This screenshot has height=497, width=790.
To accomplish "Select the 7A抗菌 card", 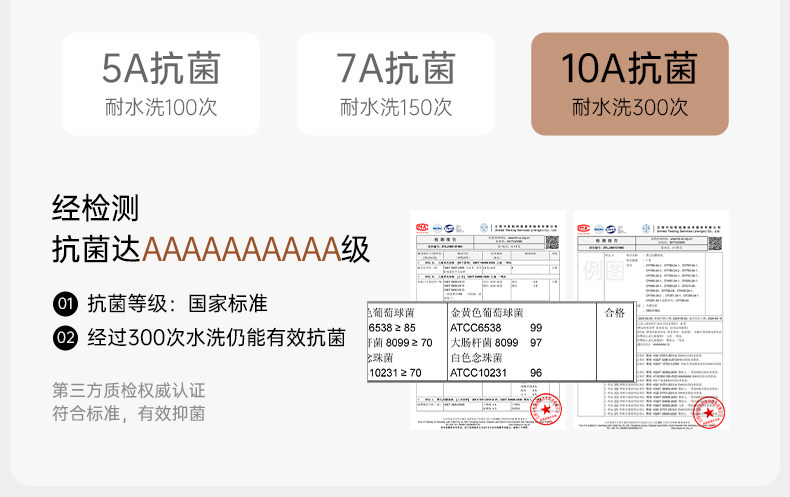I will tap(396, 84).
